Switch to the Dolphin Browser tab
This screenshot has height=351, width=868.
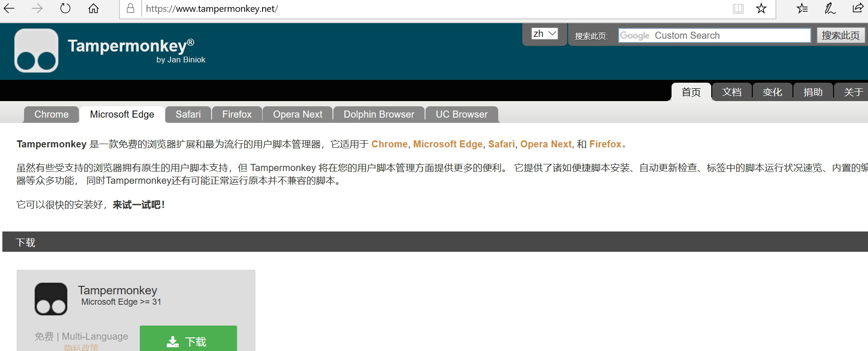pos(379,114)
